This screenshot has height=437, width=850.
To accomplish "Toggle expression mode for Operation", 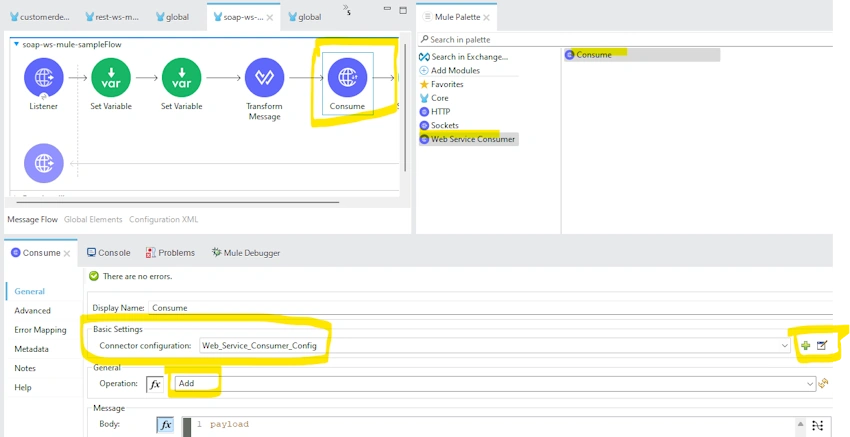I will 155,384.
